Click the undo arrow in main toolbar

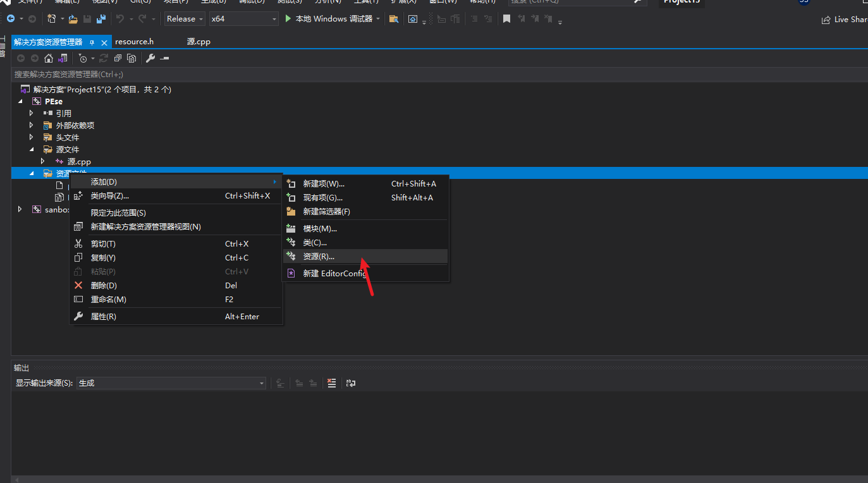tap(120, 19)
